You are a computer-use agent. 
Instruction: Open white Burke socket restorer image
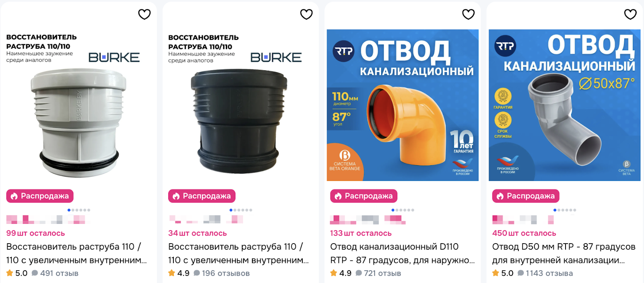pyautogui.click(x=79, y=105)
